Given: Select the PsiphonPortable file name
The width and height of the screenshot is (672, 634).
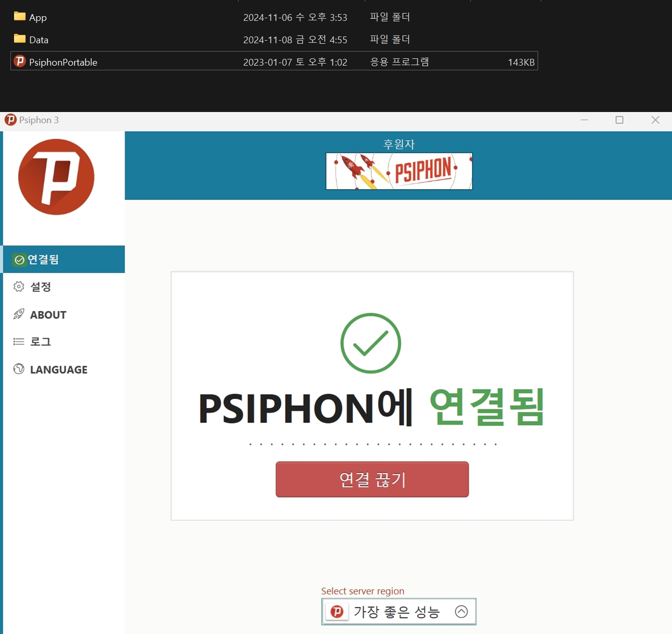Looking at the screenshot, I should coord(63,62).
